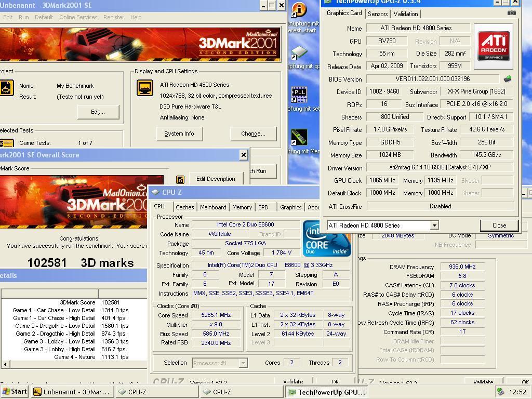Viewport: 532px width, 399px height.
Task: Select the CPU tab in CPU-Z
Action: point(159,206)
